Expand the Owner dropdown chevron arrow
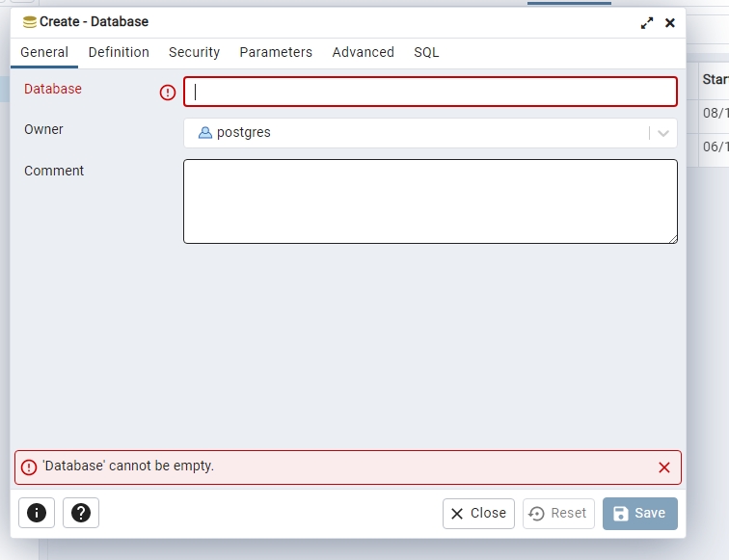 coord(663,133)
